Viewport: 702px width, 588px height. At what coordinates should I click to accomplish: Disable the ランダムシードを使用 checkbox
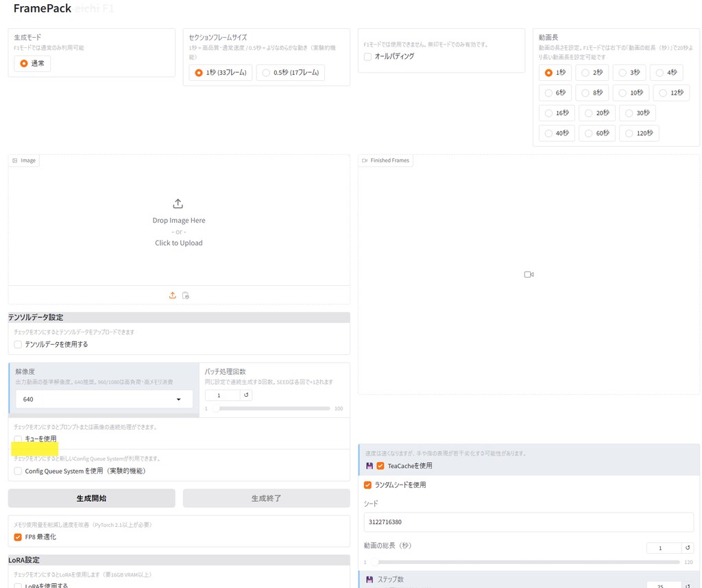click(368, 485)
